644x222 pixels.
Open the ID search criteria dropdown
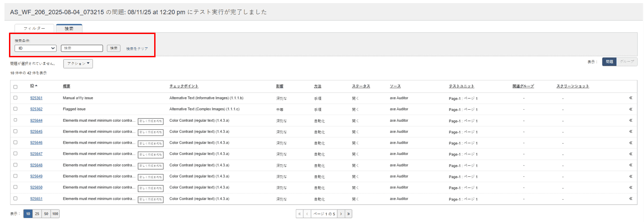coord(35,48)
